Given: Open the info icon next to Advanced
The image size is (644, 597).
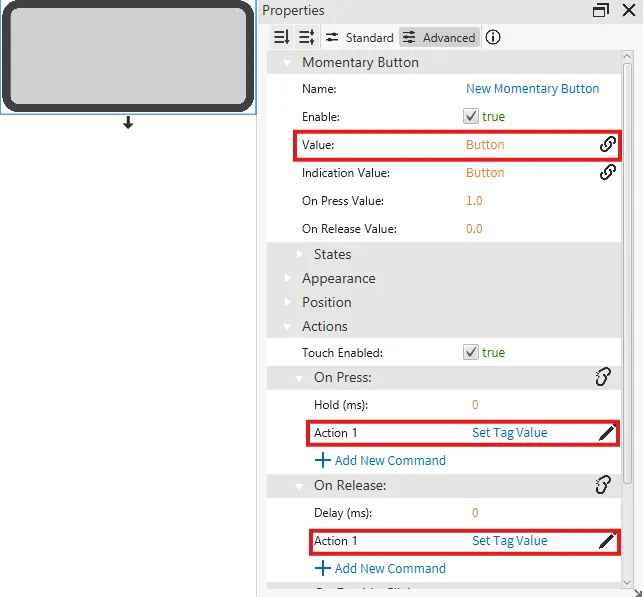Looking at the screenshot, I should 493,37.
